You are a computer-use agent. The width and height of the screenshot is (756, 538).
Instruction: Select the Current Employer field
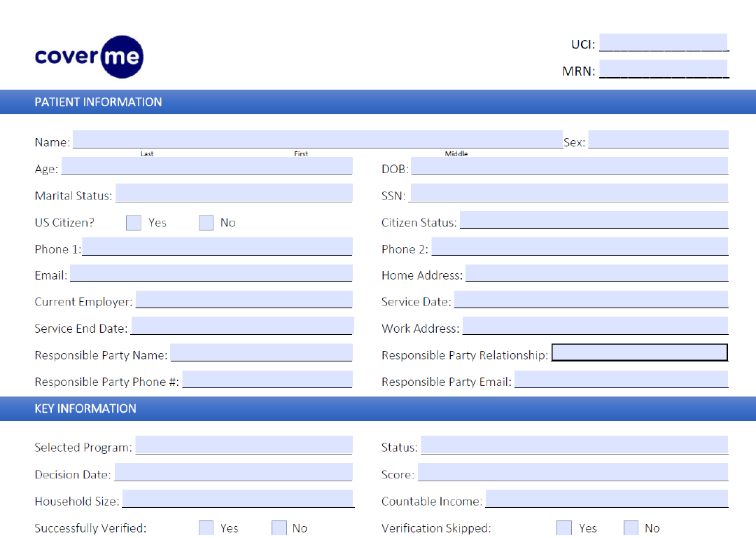click(x=244, y=300)
